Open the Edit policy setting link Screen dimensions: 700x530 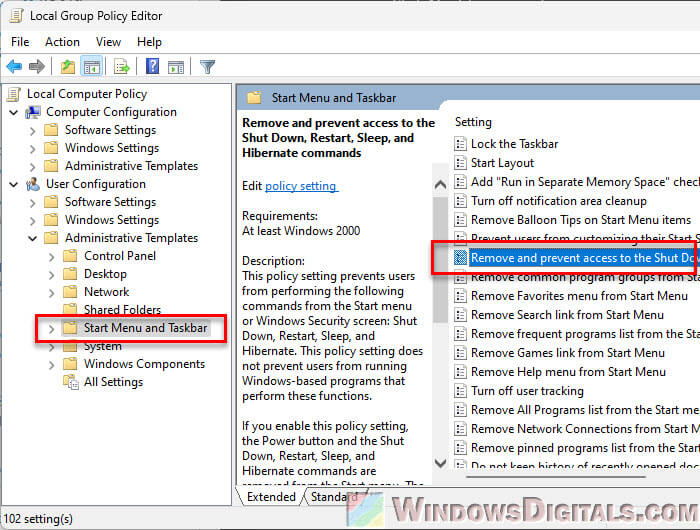(301, 186)
